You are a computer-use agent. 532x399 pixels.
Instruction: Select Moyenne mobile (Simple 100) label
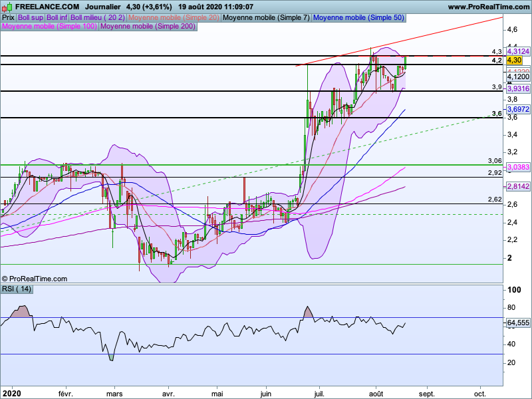(x=49, y=26)
